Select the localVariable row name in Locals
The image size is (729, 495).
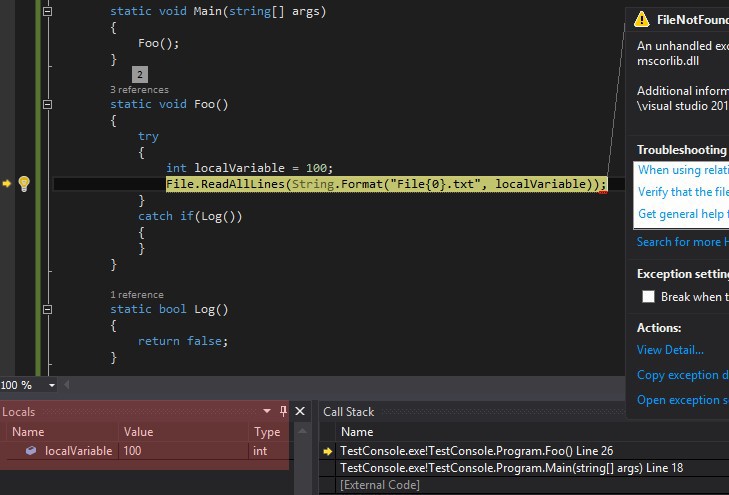point(78,451)
